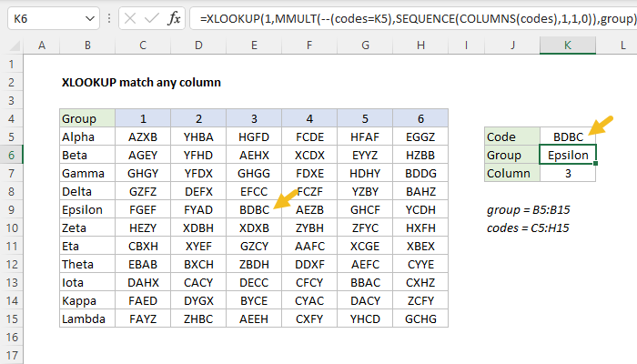This screenshot has width=637, height=364.
Task: Click the cell with code 'CACY'
Action: point(198,282)
